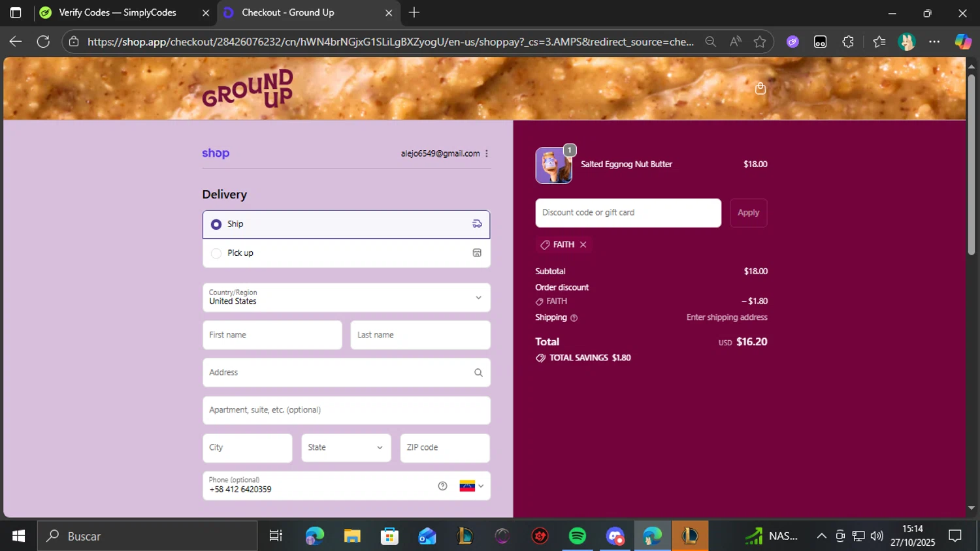Click the read aloud icon
The image size is (980, 551).
tap(736, 42)
